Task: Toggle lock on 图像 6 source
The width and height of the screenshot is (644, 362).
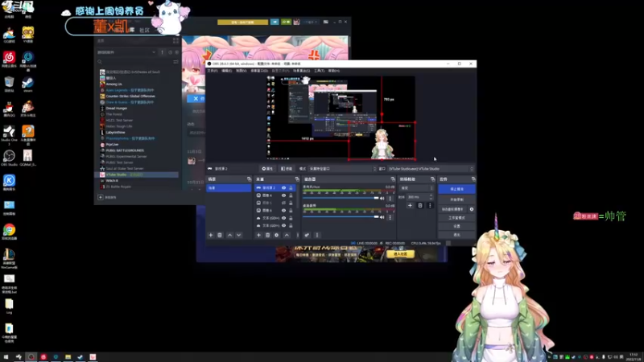Action: [x=291, y=210]
